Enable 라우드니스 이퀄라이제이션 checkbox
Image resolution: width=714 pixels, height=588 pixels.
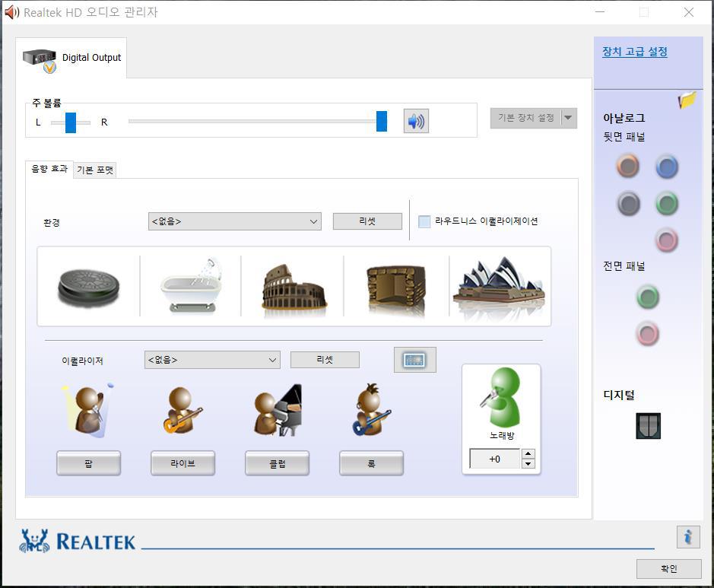(424, 222)
